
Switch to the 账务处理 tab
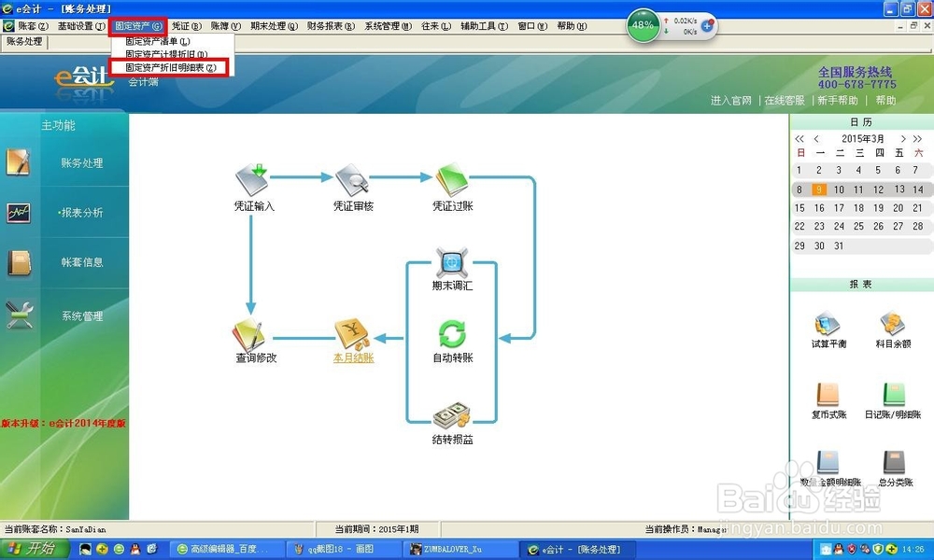(x=24, y=42)
